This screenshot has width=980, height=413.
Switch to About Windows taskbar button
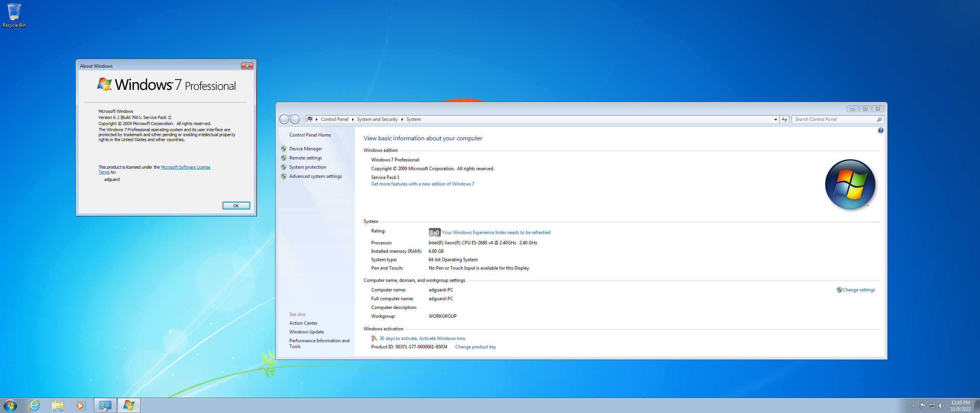pyautogui.click(x=129, y=405)
